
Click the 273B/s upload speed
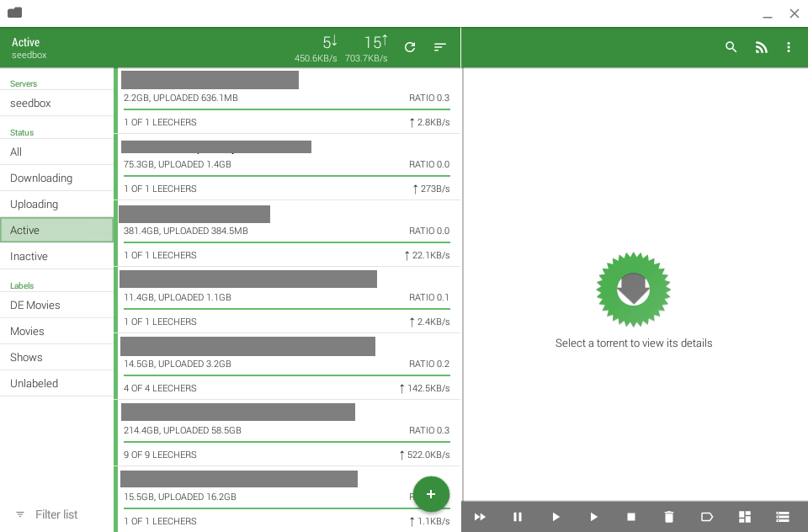(431, 189)
